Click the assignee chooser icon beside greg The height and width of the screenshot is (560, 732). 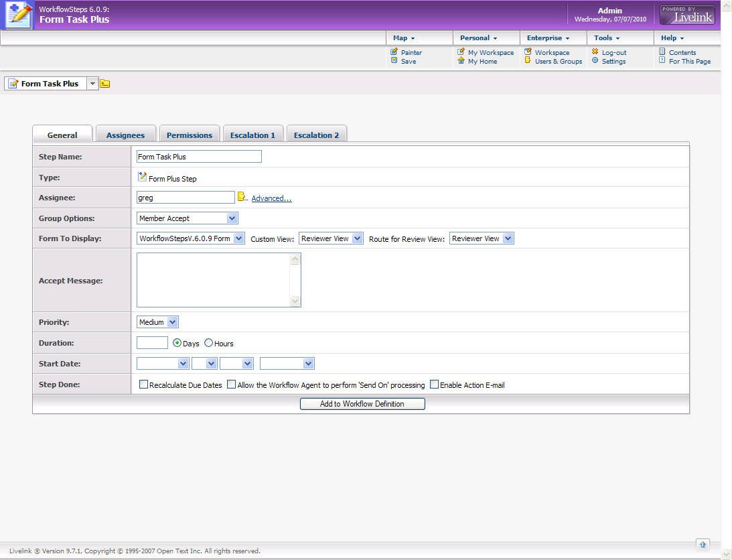[242, 198]
